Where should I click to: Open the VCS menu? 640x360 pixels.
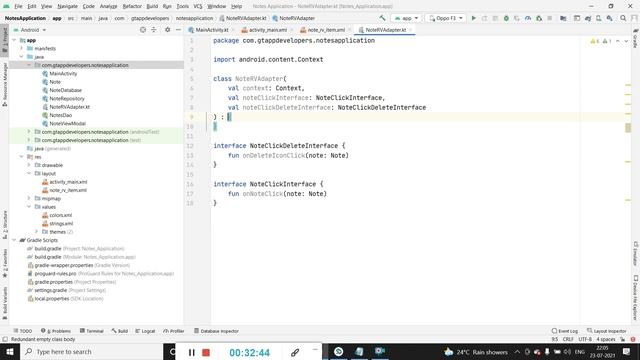(x=198, y=6)
